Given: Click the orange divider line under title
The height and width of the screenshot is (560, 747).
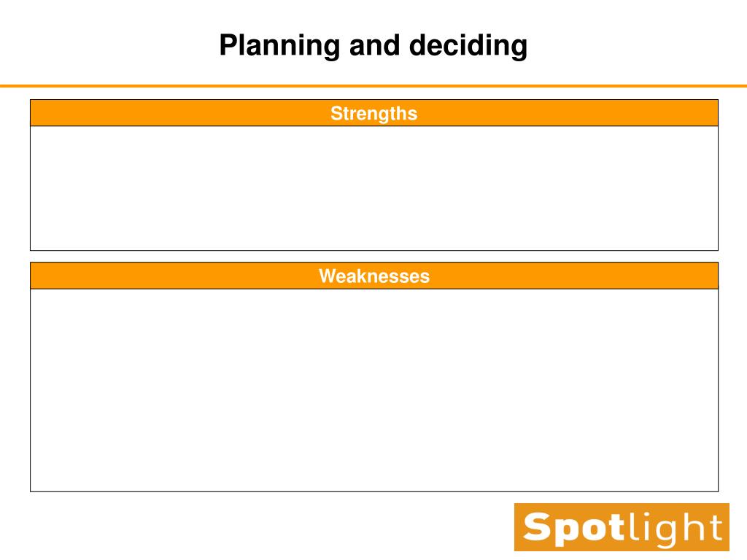Looking at the screenshot, I should 373,86.
